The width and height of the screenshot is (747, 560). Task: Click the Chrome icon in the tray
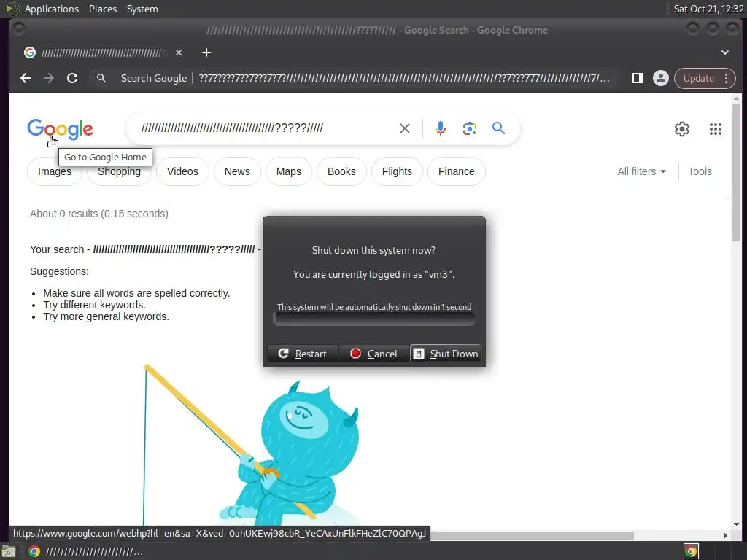pyautogui.click(x=691, y=552)
